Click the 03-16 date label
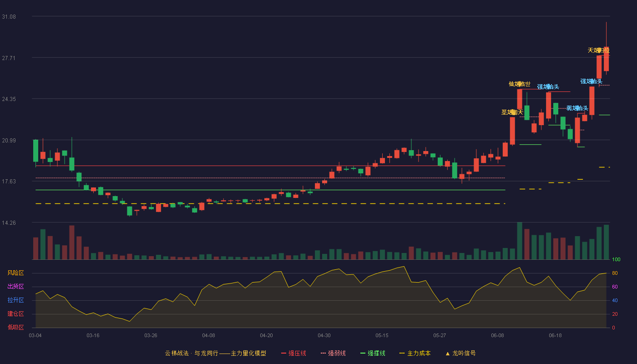 (x=93, y=335)
